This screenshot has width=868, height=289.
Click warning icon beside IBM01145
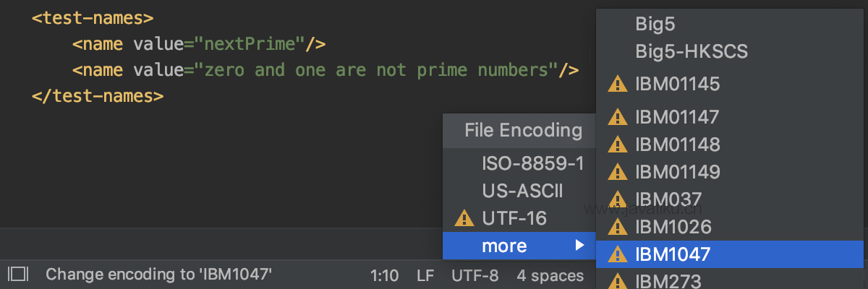[617, 84]
